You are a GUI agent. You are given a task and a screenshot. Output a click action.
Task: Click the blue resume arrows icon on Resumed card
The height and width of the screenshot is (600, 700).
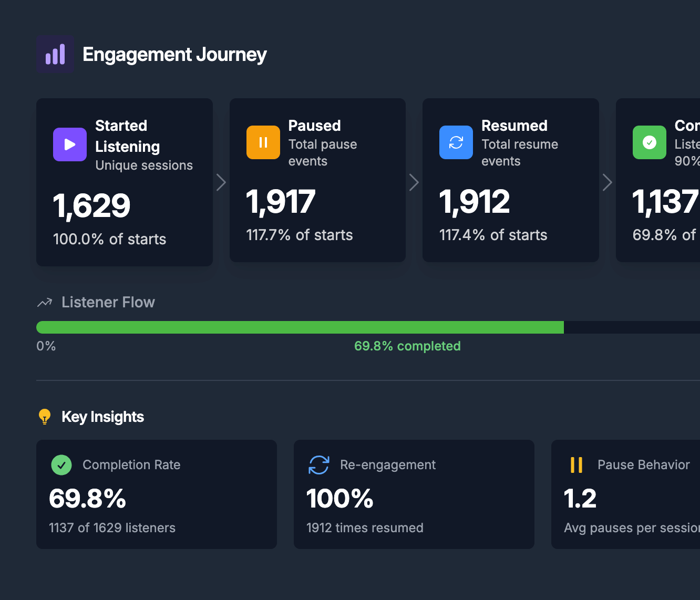[x=456, y=142]
